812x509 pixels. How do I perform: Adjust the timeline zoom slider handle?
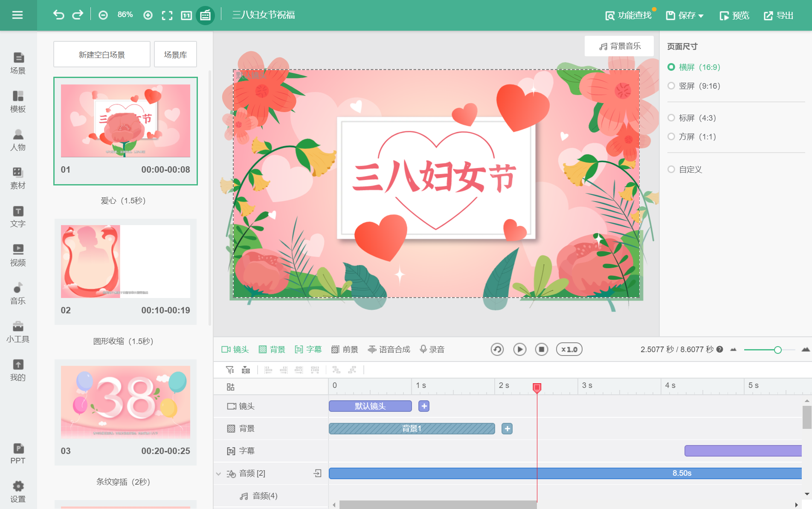778,350
